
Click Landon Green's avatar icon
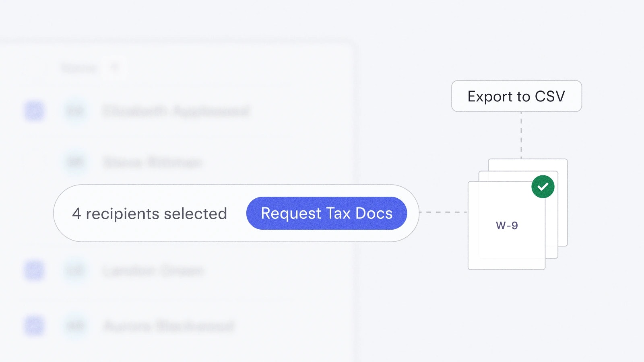[x=75, y=270]
